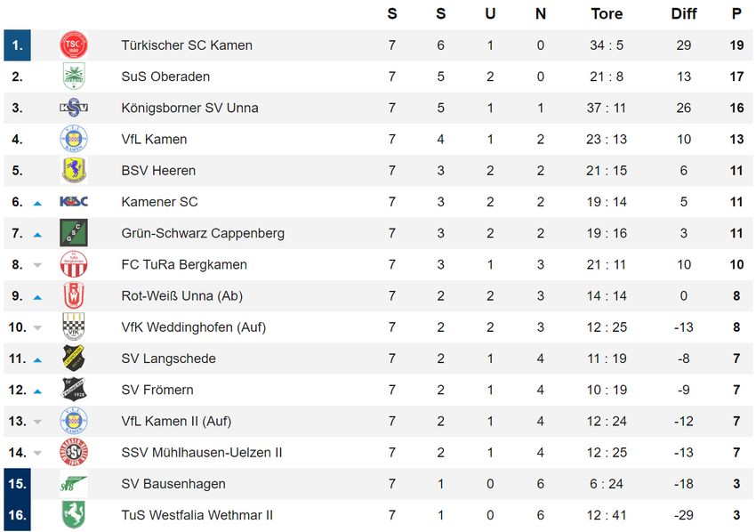The height and width of the screenshot is (532, 756).
Task: Click the SV Bausenhagen green logo
Action: [74, 484]
